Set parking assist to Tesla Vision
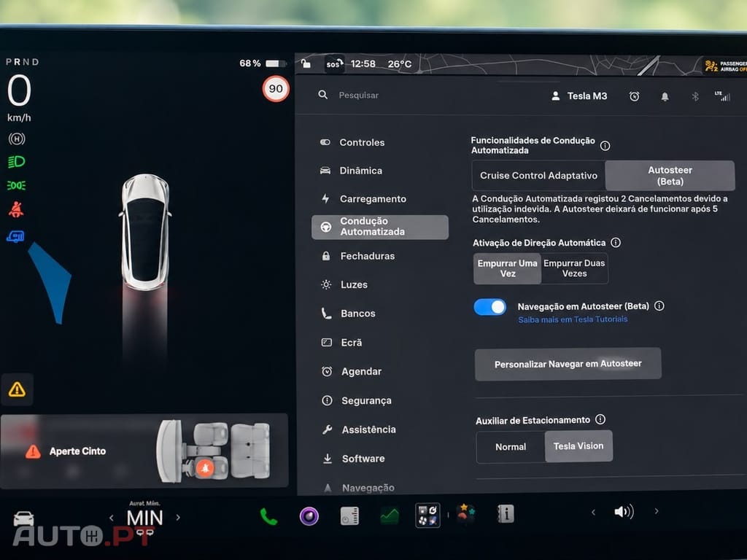This screenshot has width=747, height=560. (578, 446)
